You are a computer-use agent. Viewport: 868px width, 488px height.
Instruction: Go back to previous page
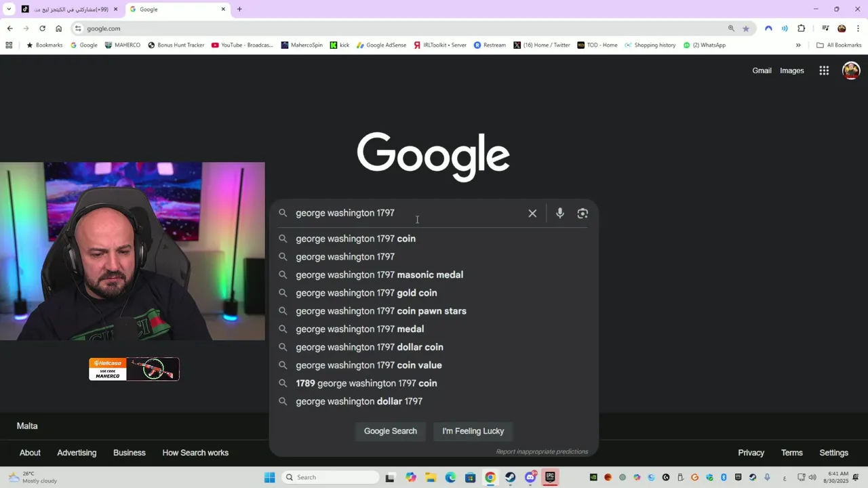9,28
